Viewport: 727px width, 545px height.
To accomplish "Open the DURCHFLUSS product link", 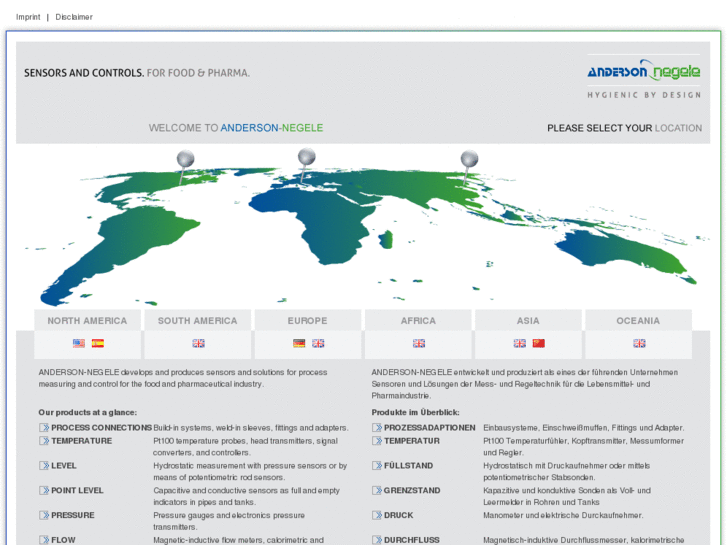I will 412,540.
